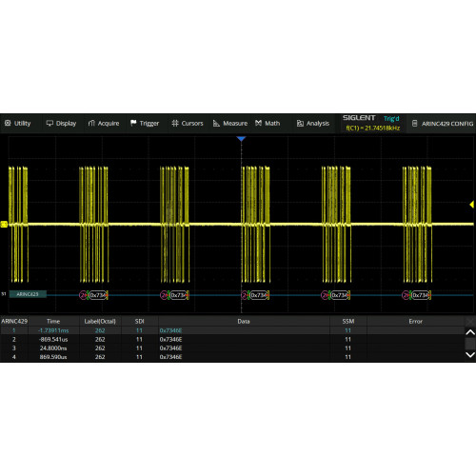The image size is (476, 476).
Task: Click the highlighted 0x7346E data value
Action: [170, 330]
